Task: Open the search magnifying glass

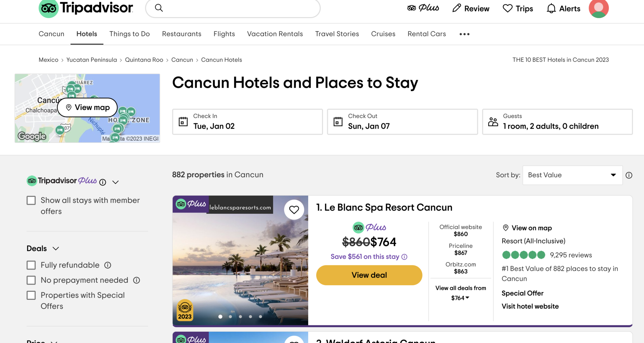Action: [159, 8]
